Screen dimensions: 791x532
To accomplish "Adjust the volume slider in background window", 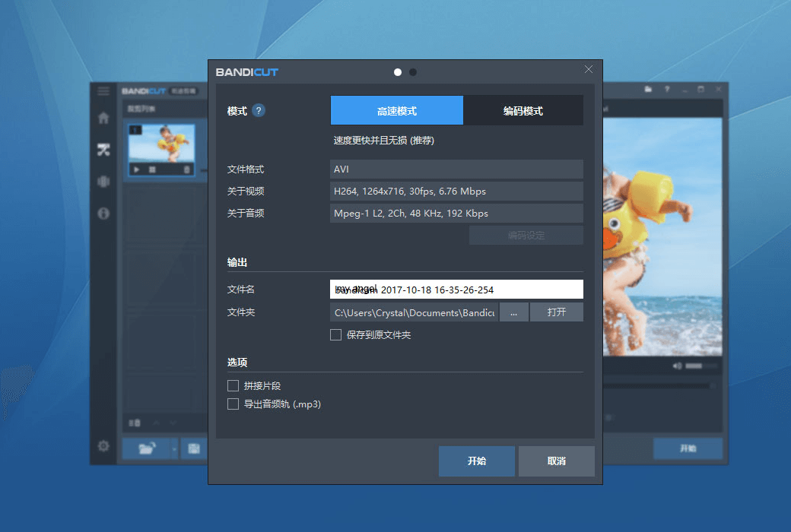I will [700, 366].
